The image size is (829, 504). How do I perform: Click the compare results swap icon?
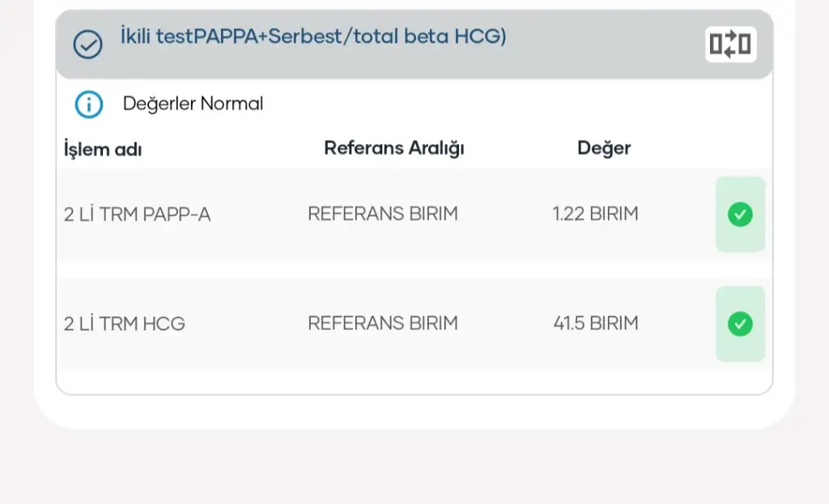tap(730, 44)
